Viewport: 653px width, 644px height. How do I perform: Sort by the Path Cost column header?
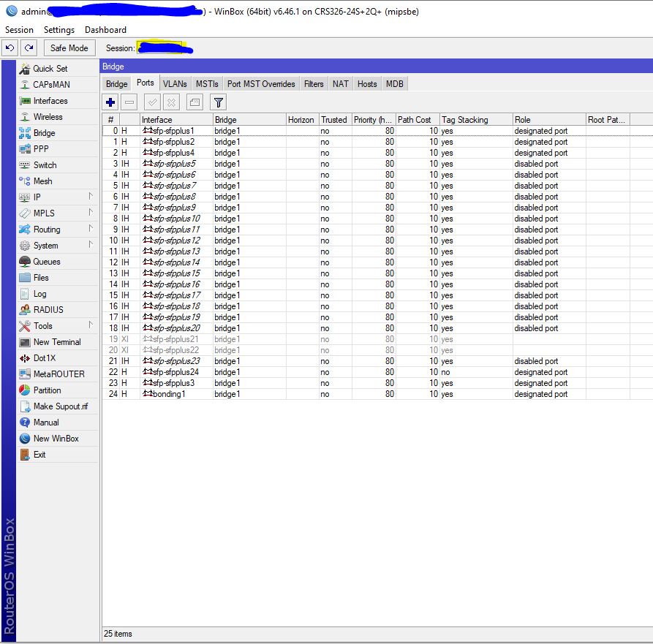[x=418, y=120]
